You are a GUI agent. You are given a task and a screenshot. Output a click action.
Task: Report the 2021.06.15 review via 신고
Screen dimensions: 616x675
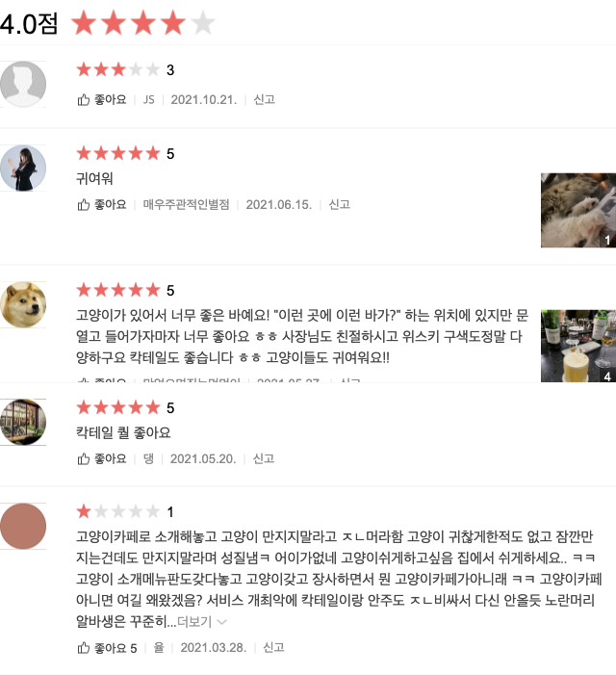(340, 204)
